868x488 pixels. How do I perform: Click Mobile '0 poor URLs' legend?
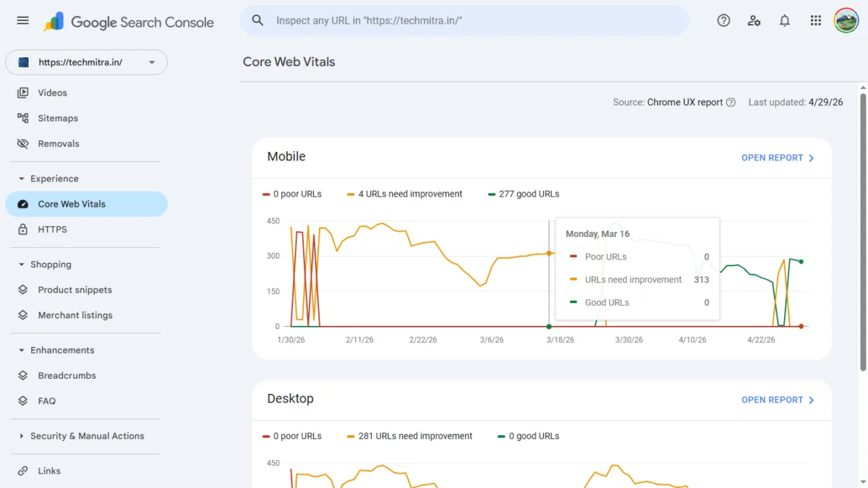(x=292, y=194)
